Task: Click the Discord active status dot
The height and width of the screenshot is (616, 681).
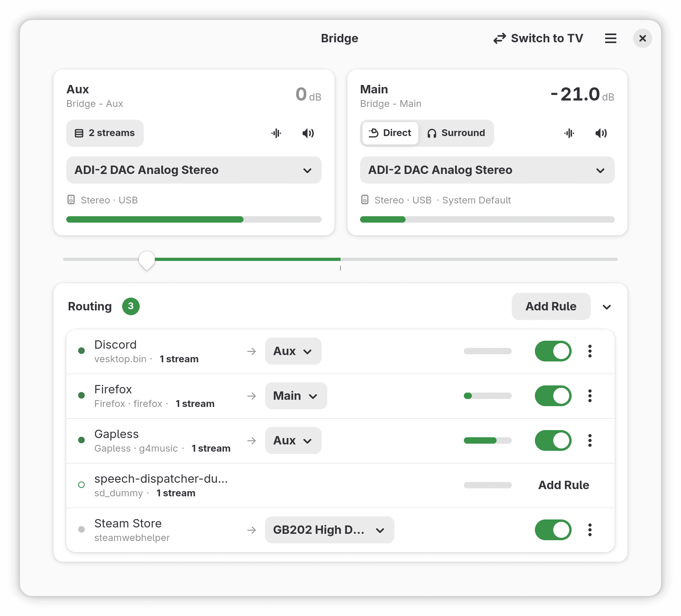Action: [x=81, y=351]
